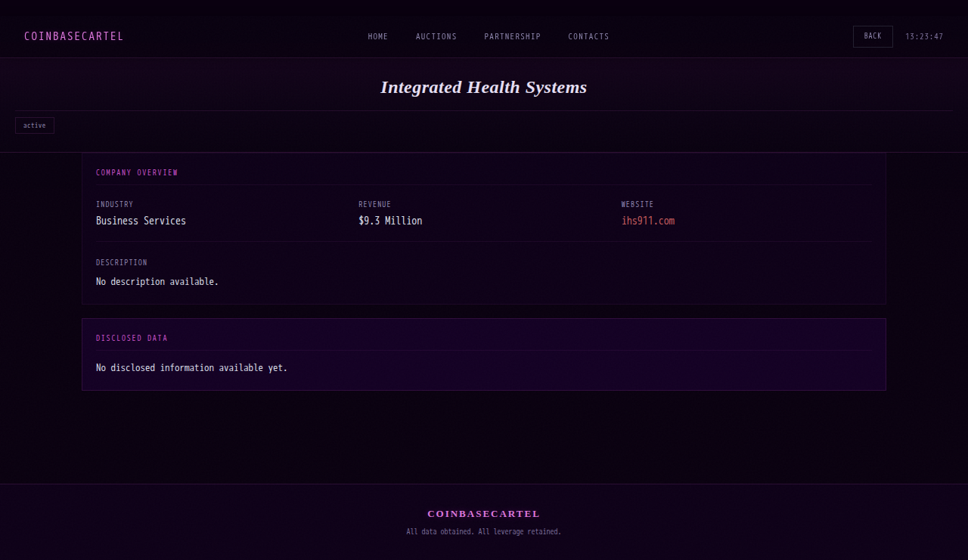Click the footer COINBASECARTEL title
The width and height of the screenshot is (968, 560).
pos(484,514)
